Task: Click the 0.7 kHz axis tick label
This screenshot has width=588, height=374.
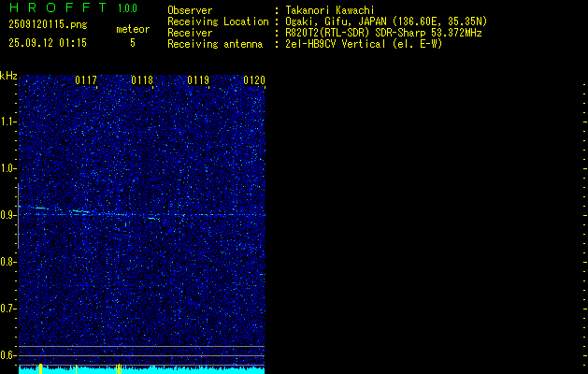Action: (x=8, y=309)
